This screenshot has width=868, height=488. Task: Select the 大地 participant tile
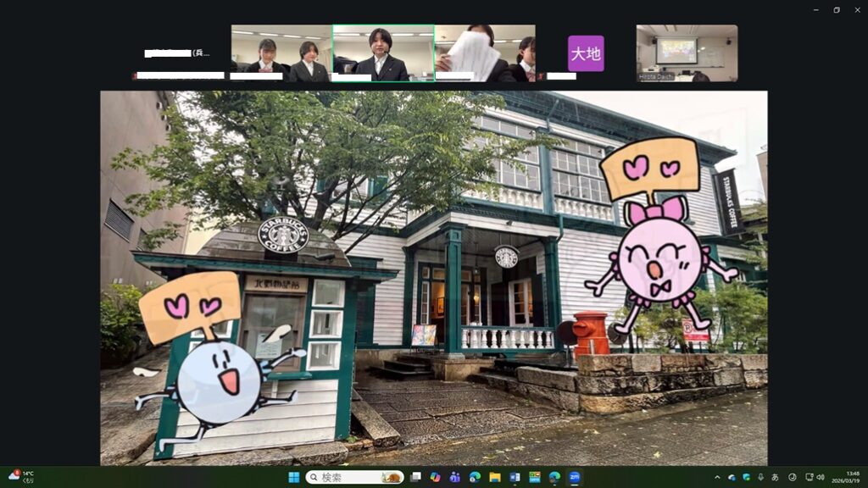tap(586, 53)
